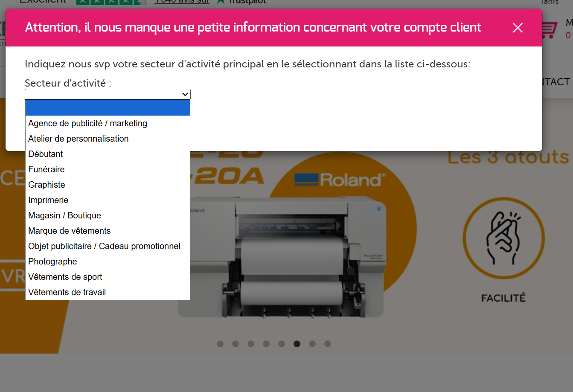Viewport: 573px width, 392px height.
Task: Choose Graphiste as activity sector
Action: (x=47, y=185)
